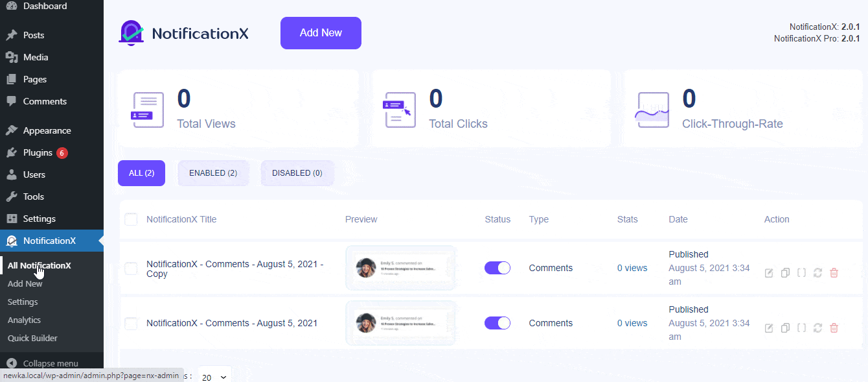
Task: Click the purple Add New button
Action: [x=321, y=33]
